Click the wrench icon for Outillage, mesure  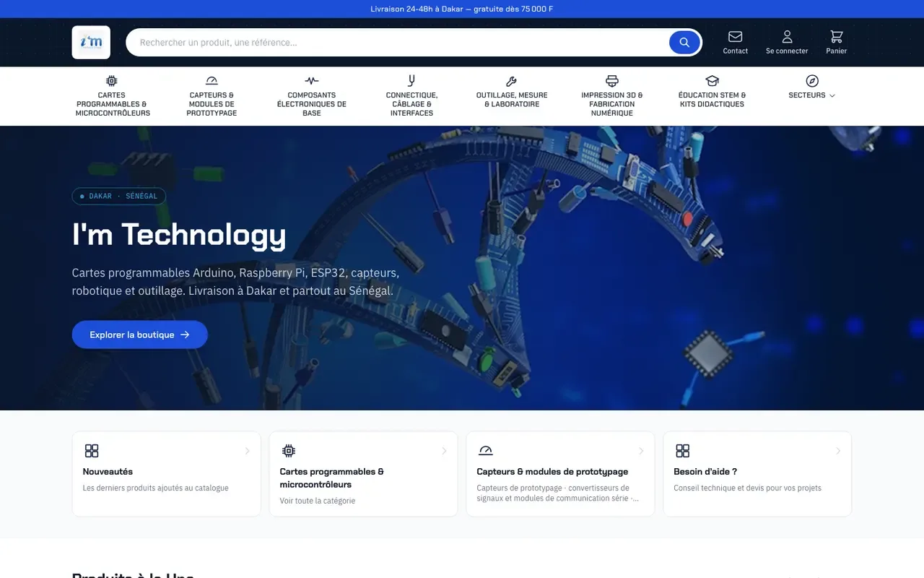512,81
